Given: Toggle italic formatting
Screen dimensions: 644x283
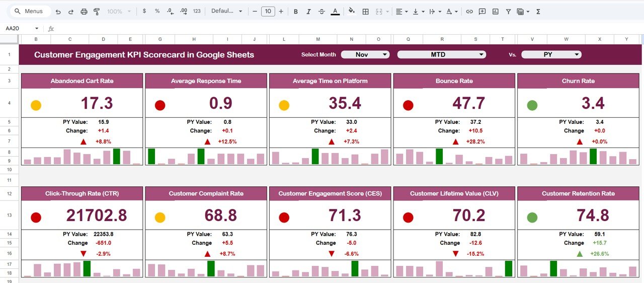Looking at the screenshot, I should (308, 11).
